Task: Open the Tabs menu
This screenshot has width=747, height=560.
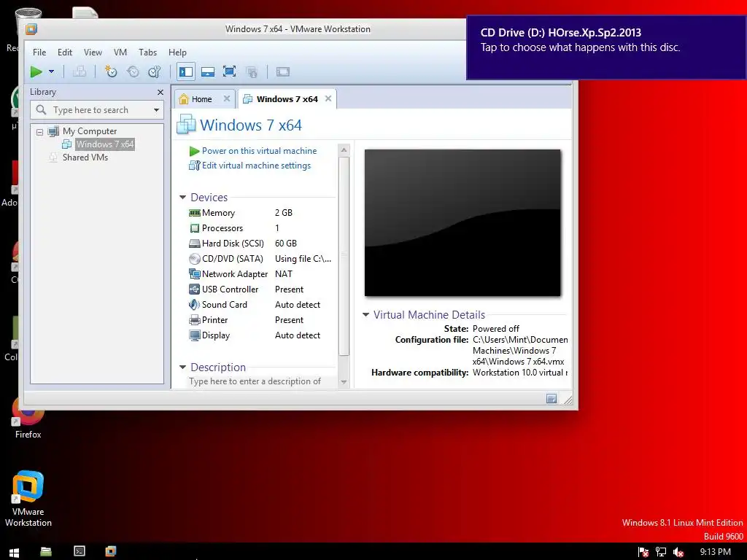Action: [147, 52]
